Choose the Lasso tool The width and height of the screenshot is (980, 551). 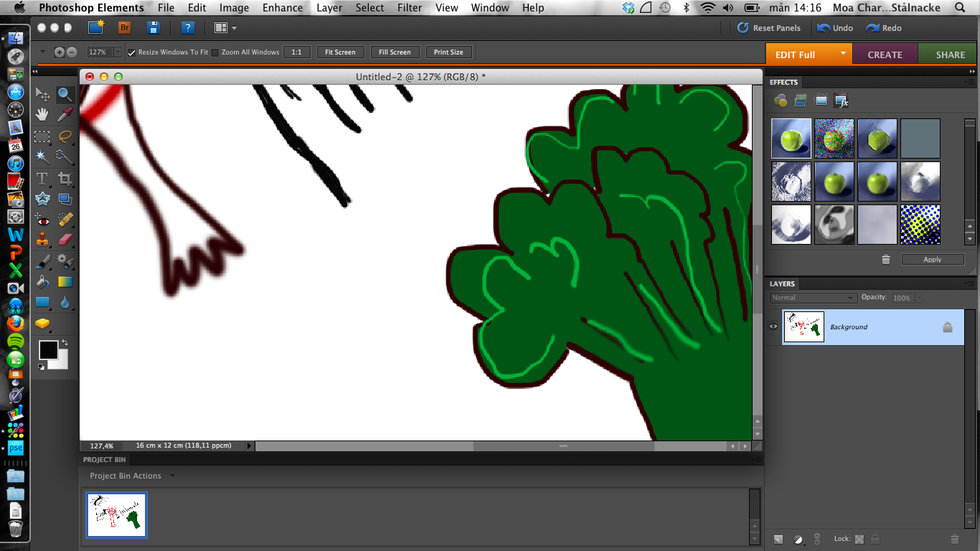(x=65, y=136)
